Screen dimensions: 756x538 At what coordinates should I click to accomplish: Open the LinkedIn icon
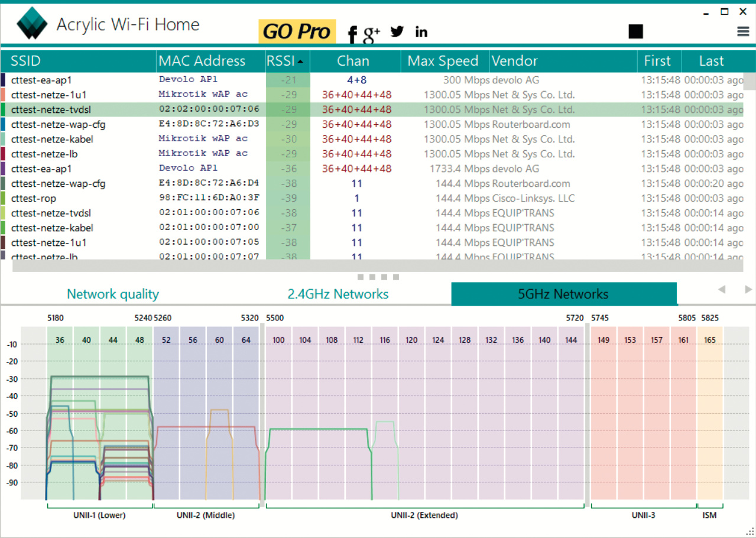coord(421,32)
